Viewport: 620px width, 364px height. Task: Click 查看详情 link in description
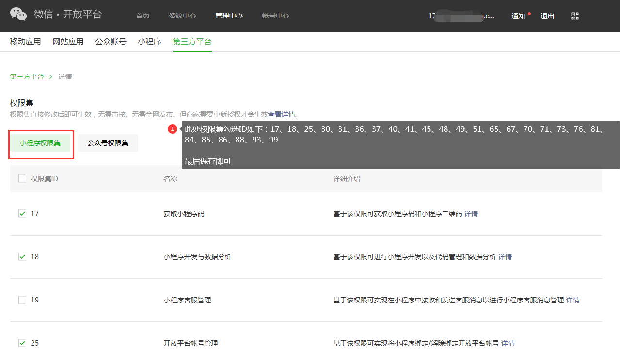tap(281, 114)
